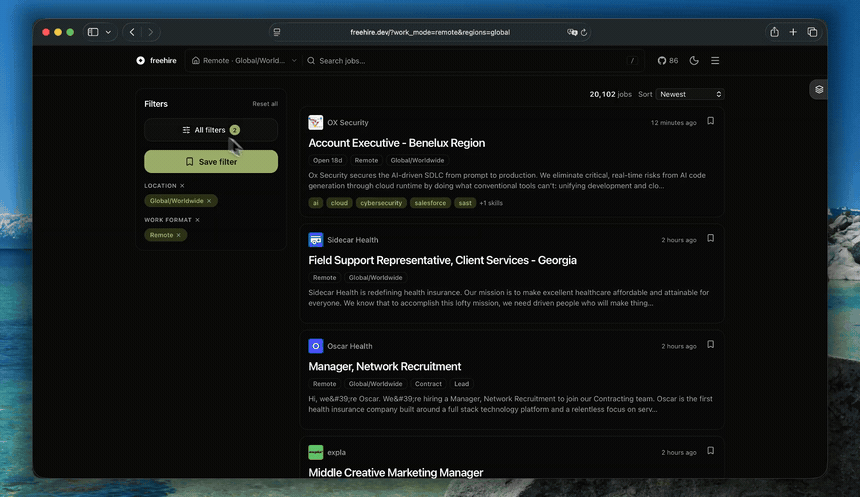The height and width of the screenshot is (497, 860).
Task: Click the slash shortcut hint in search
Action: [x=632, y=61]
